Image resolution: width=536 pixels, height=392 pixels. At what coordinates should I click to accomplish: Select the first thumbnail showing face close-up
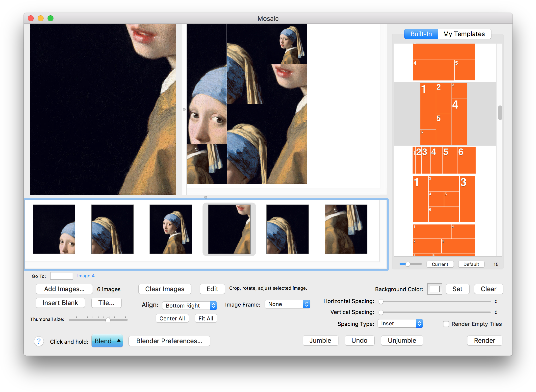tap(54, 229)
